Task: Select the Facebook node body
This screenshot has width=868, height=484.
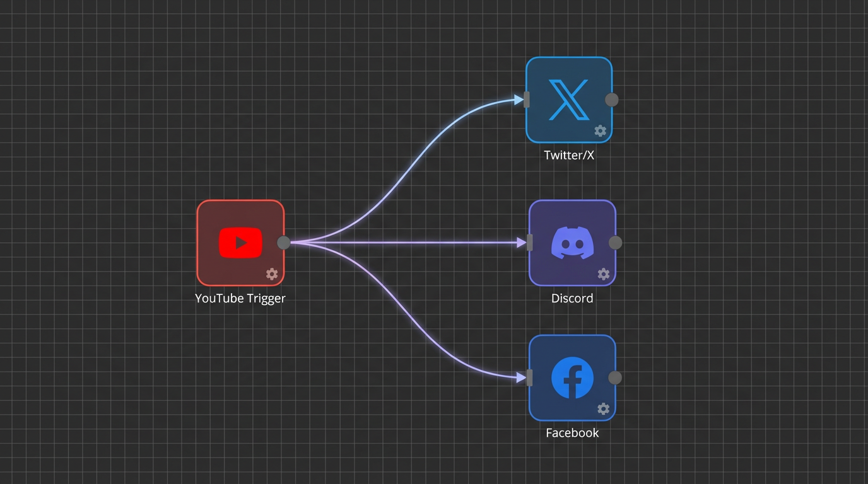Action: pyautogui.click(x=572, y=378)
